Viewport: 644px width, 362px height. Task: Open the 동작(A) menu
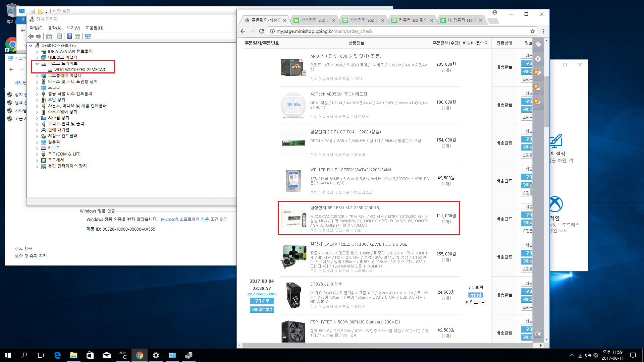click(55, 28)
